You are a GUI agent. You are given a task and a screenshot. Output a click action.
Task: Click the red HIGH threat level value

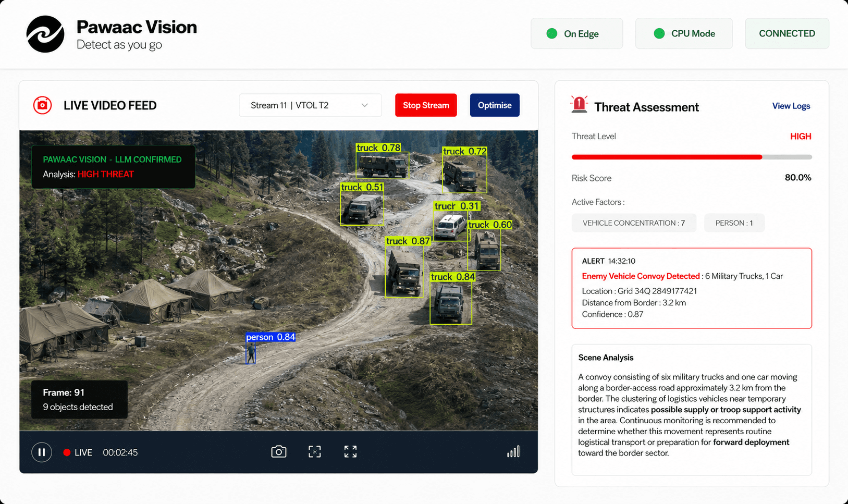pyautogui.click(x=801, y=137)
